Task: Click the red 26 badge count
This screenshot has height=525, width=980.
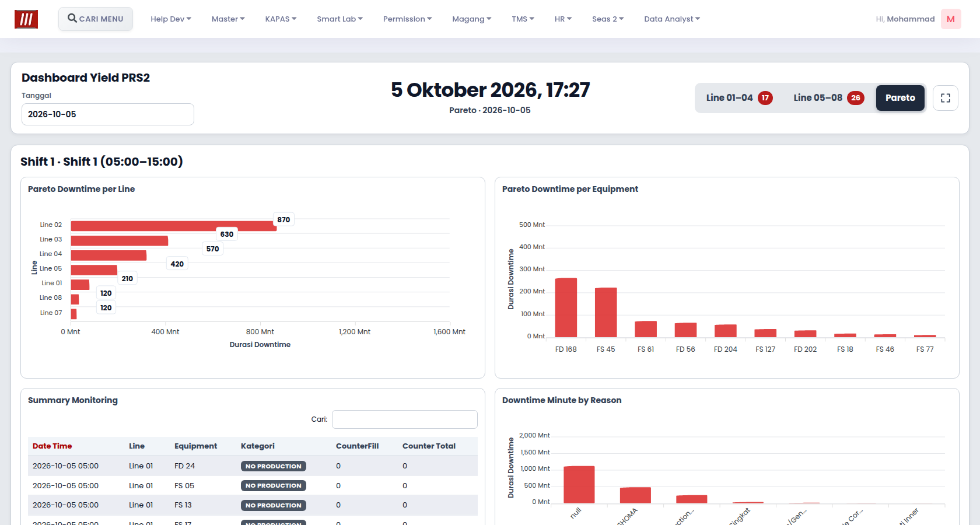Action: click(856, 98)
